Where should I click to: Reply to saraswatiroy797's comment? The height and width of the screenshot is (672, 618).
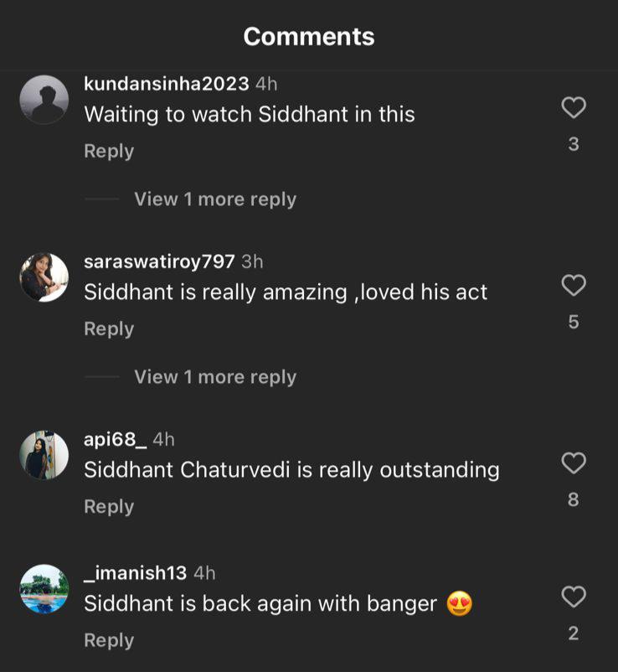(109, 329)
